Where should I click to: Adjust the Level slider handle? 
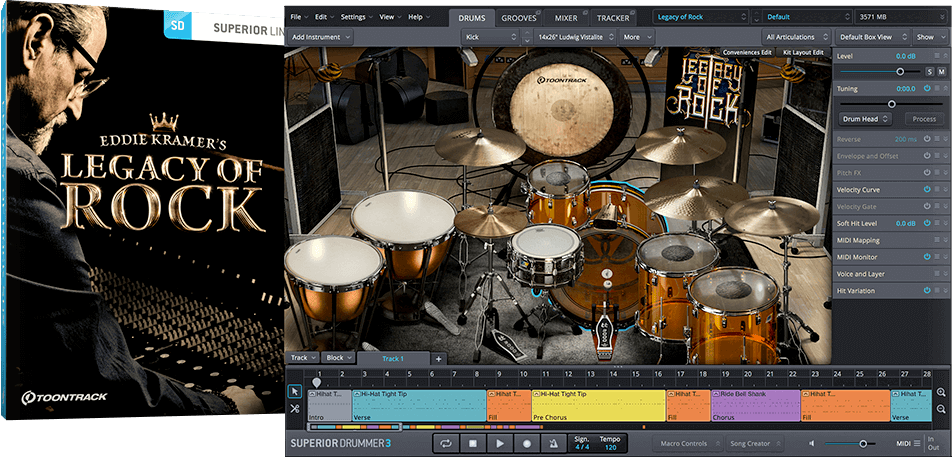[x=900, y=72]
